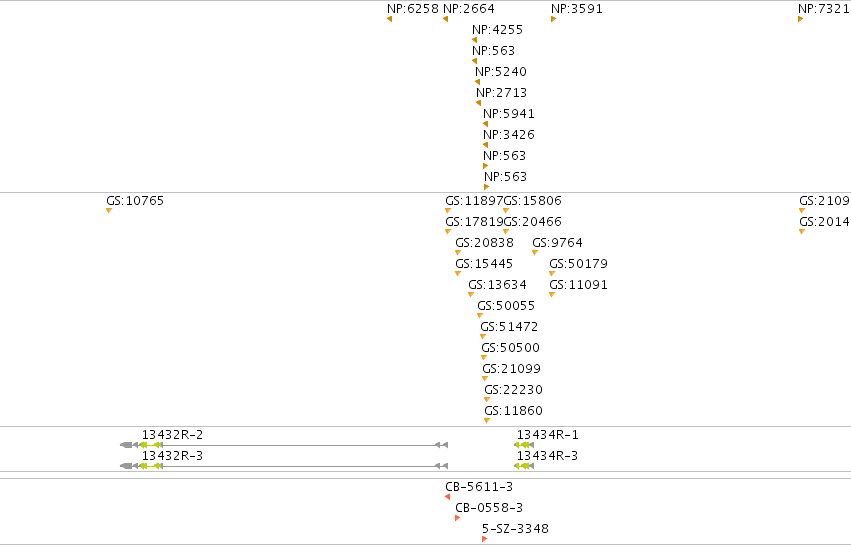The width and height of the screenshot is (851, 545).
Task: Select the NP:2713 insertion marker
Action: pyautogui.click(x=479, y=103)
